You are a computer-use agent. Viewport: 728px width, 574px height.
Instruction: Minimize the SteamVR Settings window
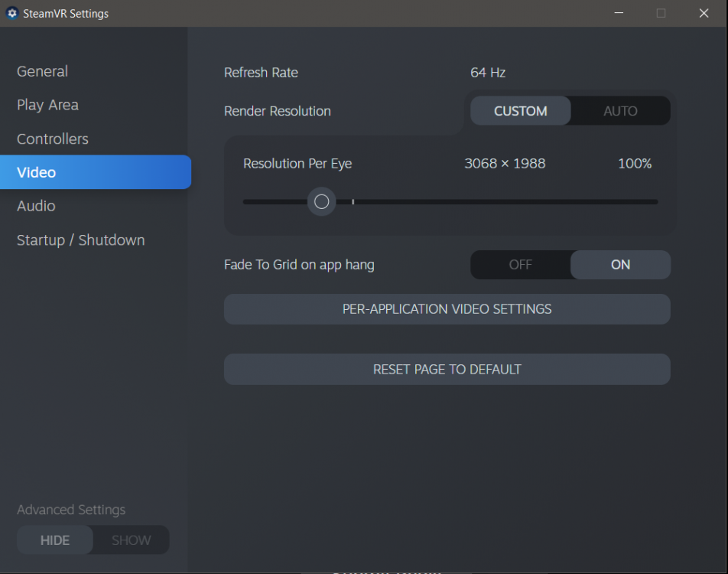pyautogui.click(x=619, y=13)
